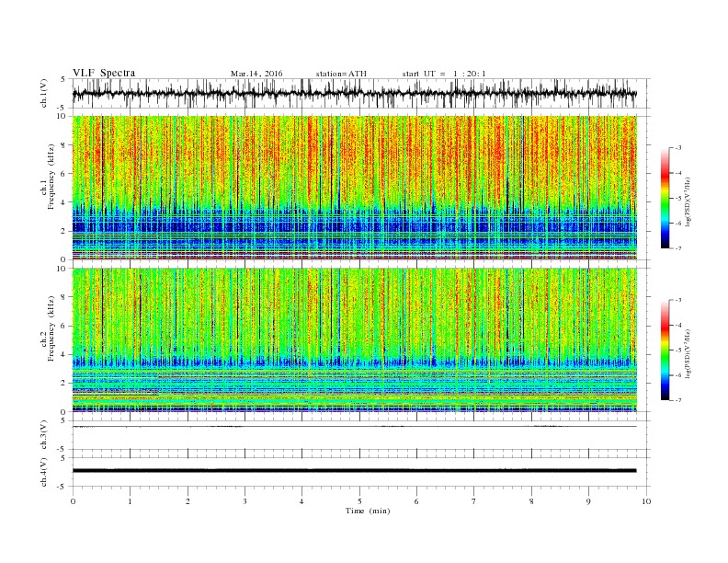728x563 pixels.
Task: Click the "10" frequency tick of ch.1 spectrogram
Action: [x=62, y=116]
